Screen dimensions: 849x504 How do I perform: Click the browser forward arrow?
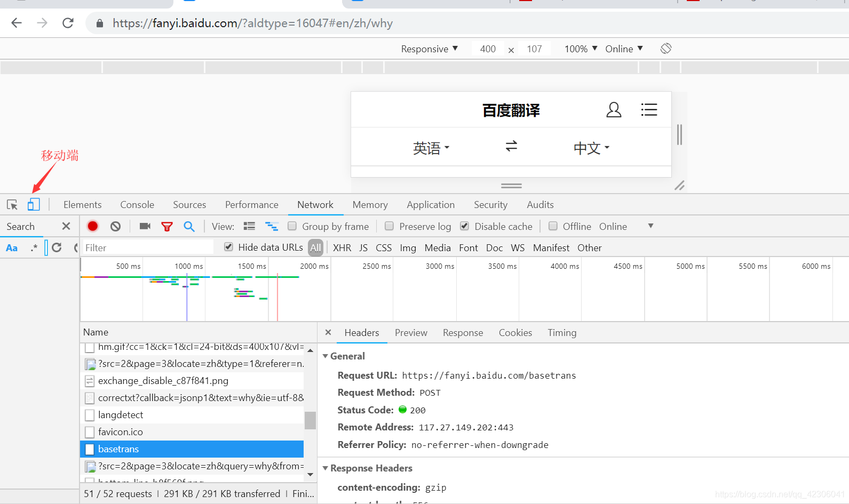pos(42,23)
